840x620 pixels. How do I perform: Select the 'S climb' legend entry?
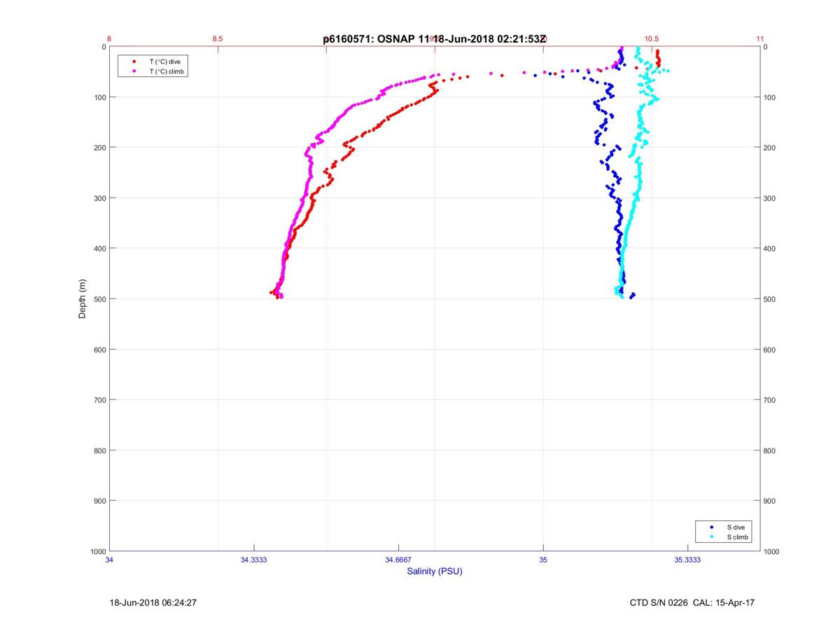click(x=737, y=537)
